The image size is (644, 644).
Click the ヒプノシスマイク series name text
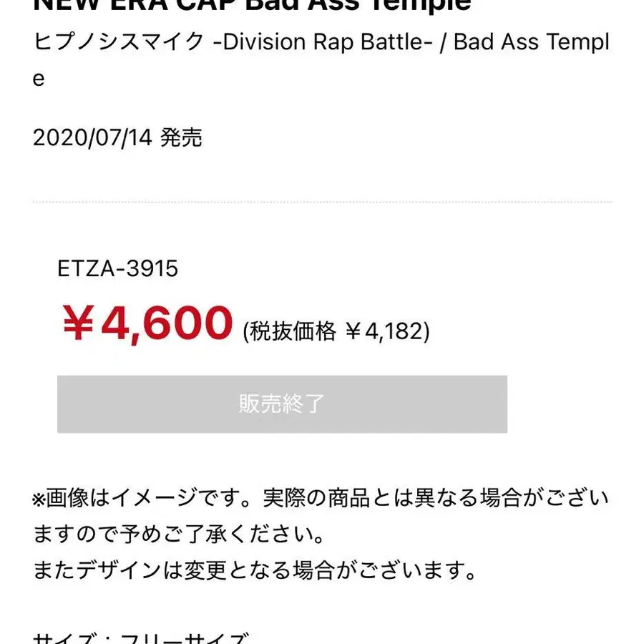click(x=119, y=42)
